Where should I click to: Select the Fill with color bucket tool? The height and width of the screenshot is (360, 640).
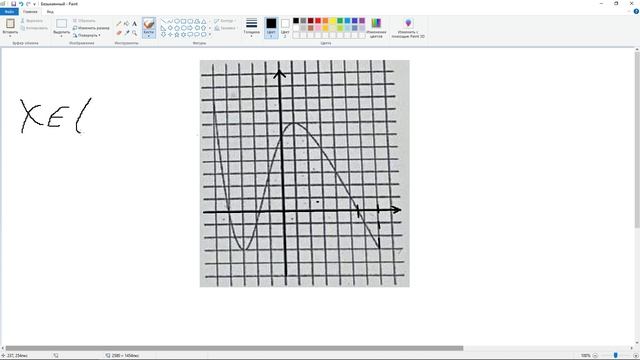(x=127, y=24)
